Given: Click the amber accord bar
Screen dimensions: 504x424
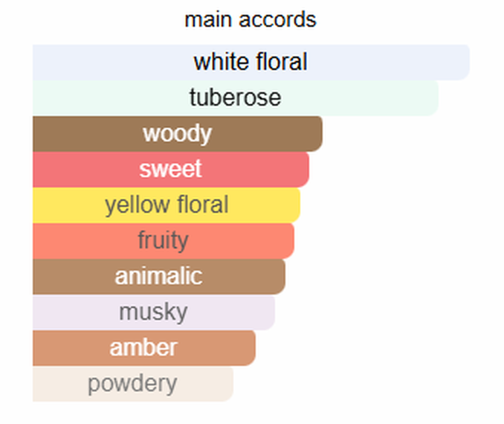Looking at the screenshot, I should [x=144, y=348].
